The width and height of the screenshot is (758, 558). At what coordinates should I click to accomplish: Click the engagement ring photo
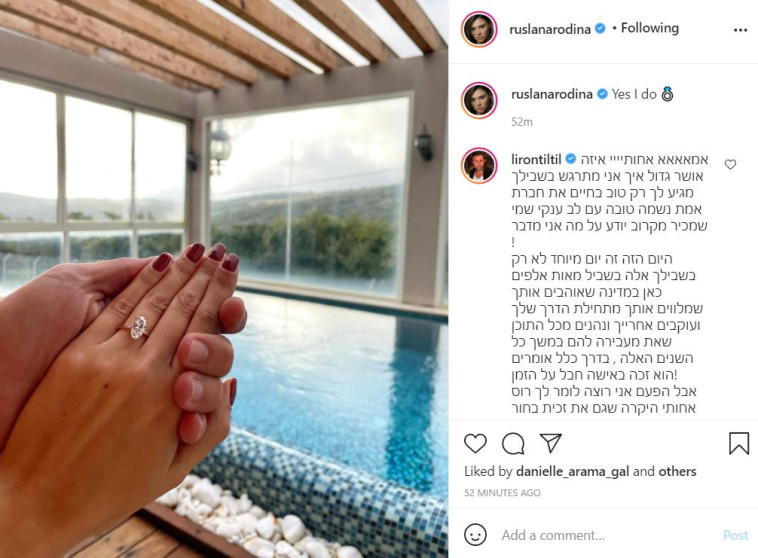[224, 279]
